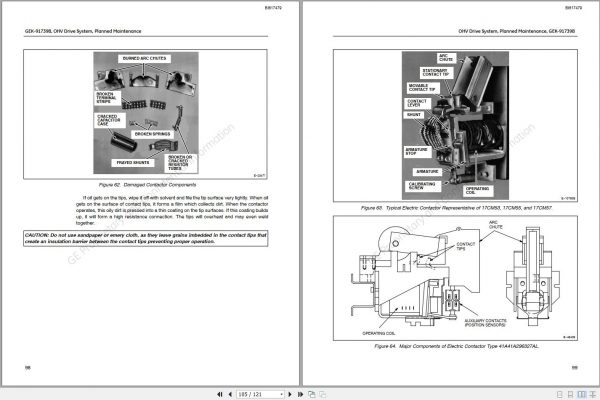This screenshot has width=600, height=400.
Task: Switch to continuous page scrolling view
Action: point(570,394)
